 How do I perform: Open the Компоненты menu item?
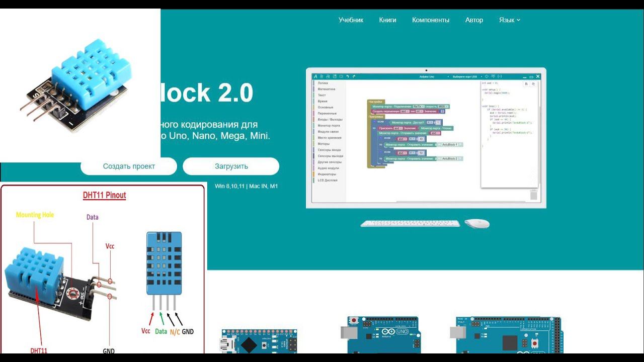point(431,20)
